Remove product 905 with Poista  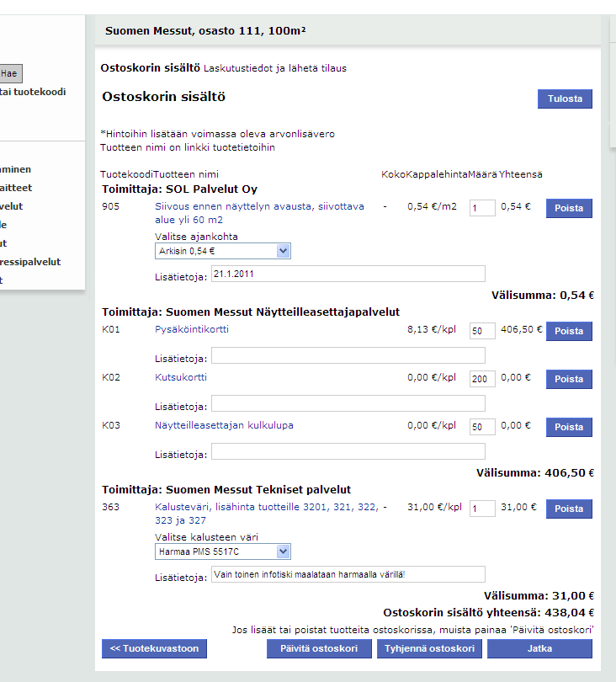(x=569, y=208)
